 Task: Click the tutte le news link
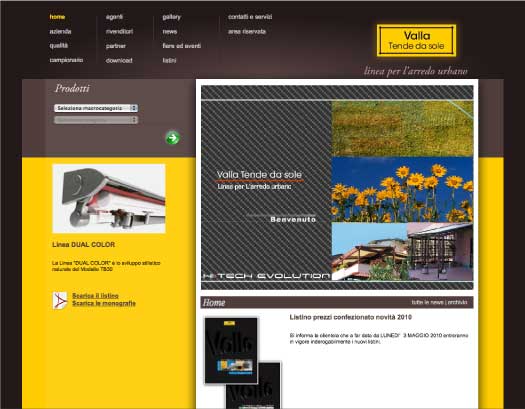click(428, 302)
